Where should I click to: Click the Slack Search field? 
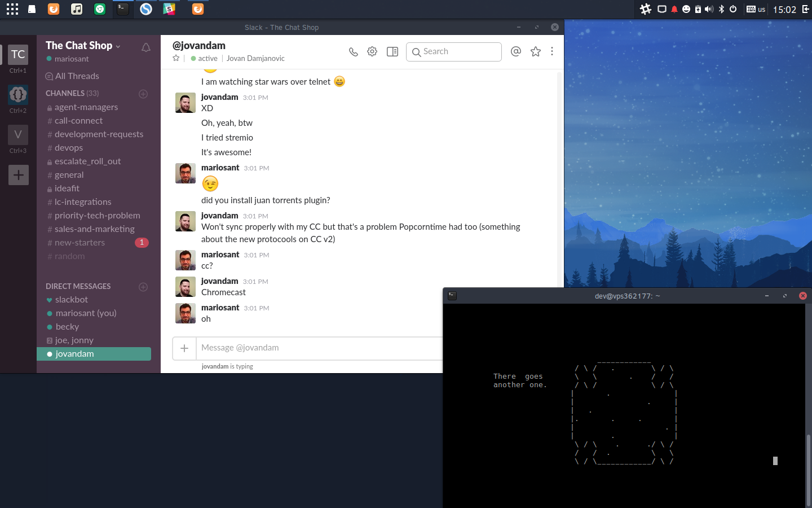point(454,51)
